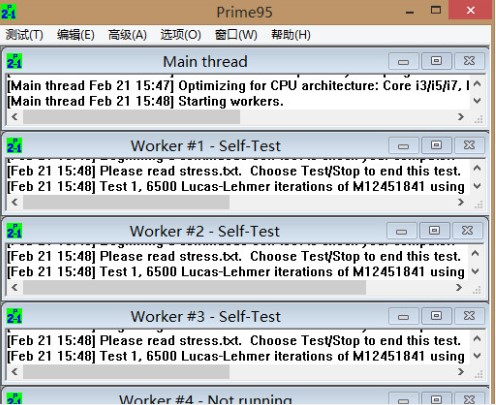Close the Worker #3 Self-Test window
This screenshot has width=496, height=405.
point(469,316)
